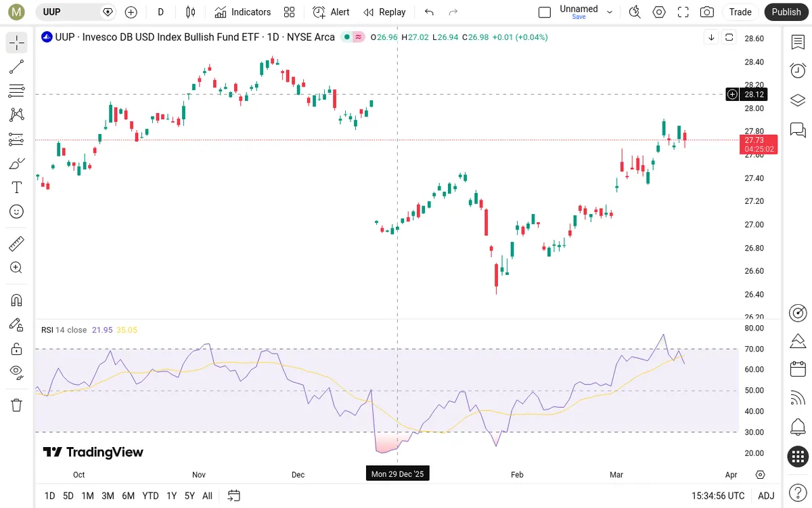The image size is (812, 508).
Task: Open the chart patterns tool group
Action: tap(17, 115)
